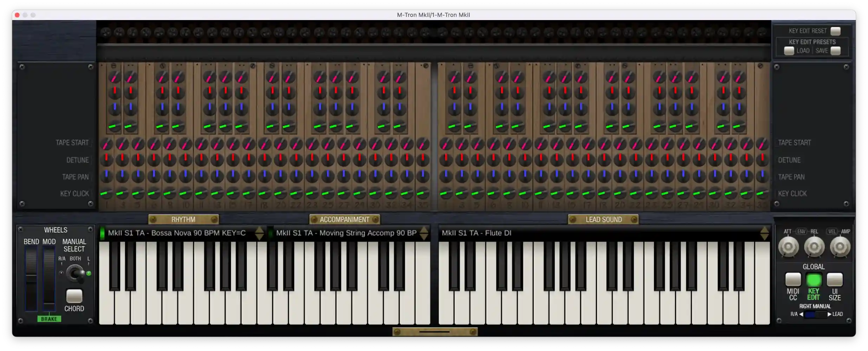Click the right arrow next to LEAD label
The width and height of the screenshot is (868, 351).
click(x=829, y=314)
